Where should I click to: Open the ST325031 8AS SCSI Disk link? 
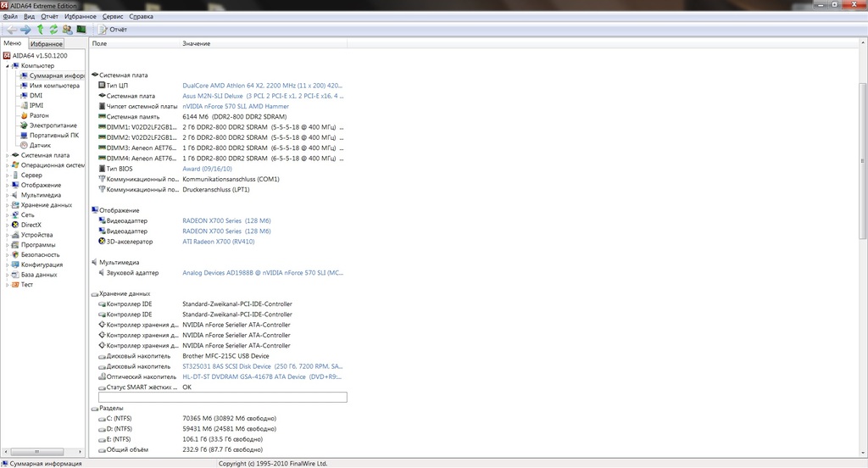pyautogui.click(x=263, y=366)
